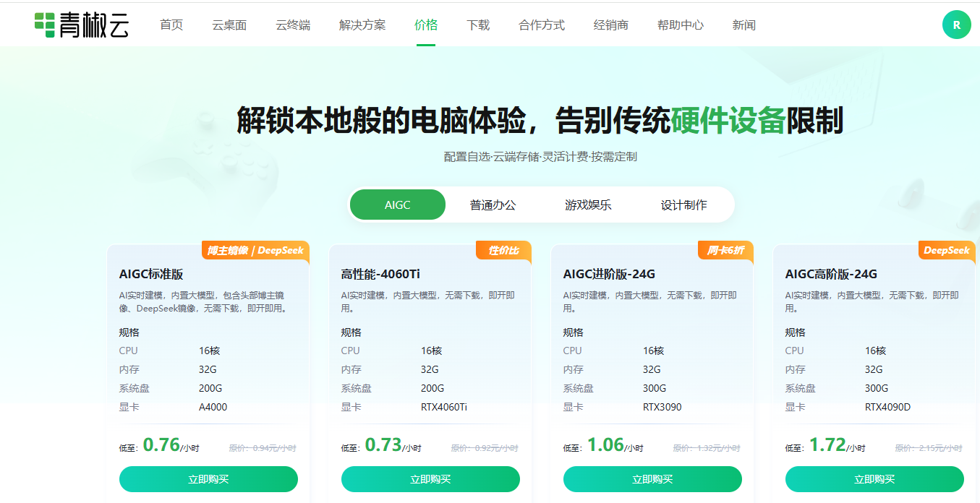Image resolution: width=980 pixels, height=503 pixels.
Task: Switch to the 普通办公 pricing tab
Action: click(493, 205)
